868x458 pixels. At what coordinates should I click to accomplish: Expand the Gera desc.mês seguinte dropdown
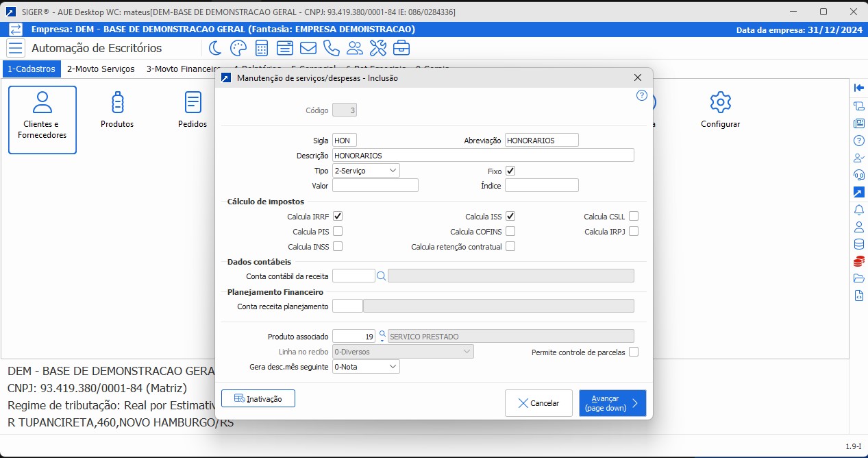point(366,367)
